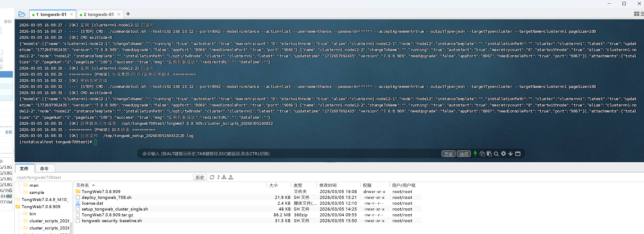Click the 86.2 MB size cell
Screen dimensions: 644x234
coord(282,215)
